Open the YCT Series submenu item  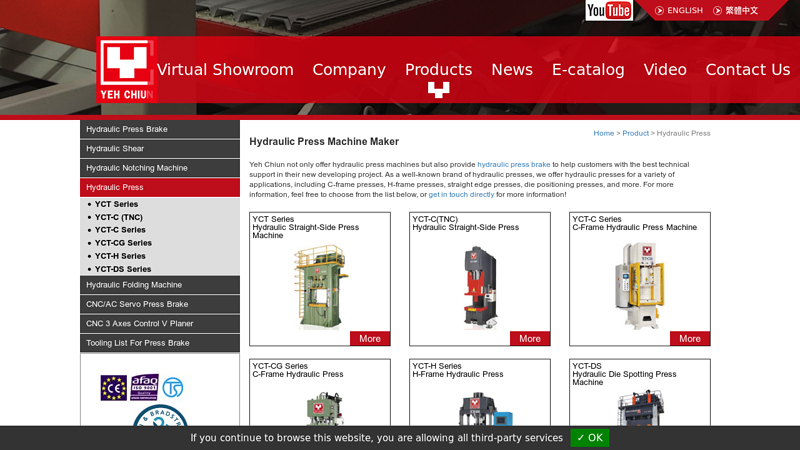[x=116, y=204]
